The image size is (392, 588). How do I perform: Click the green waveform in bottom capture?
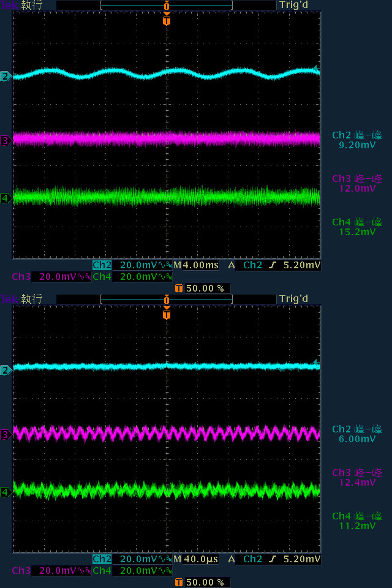coord(167,490)
